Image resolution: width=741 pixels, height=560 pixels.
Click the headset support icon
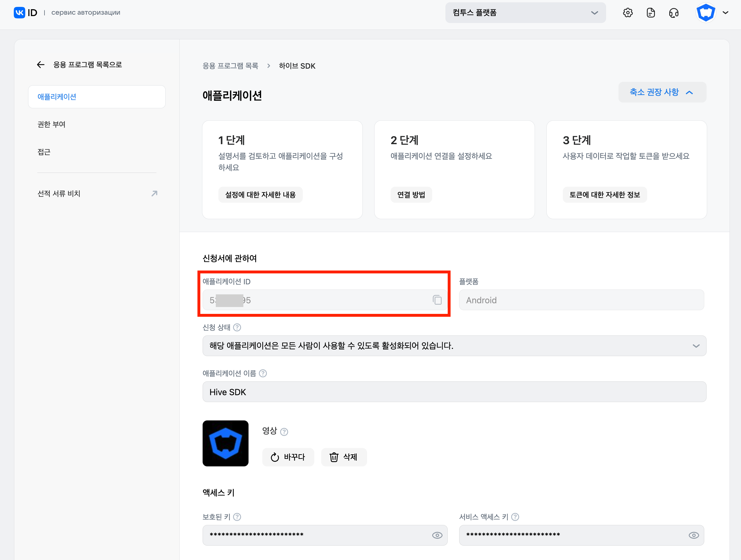674,13
